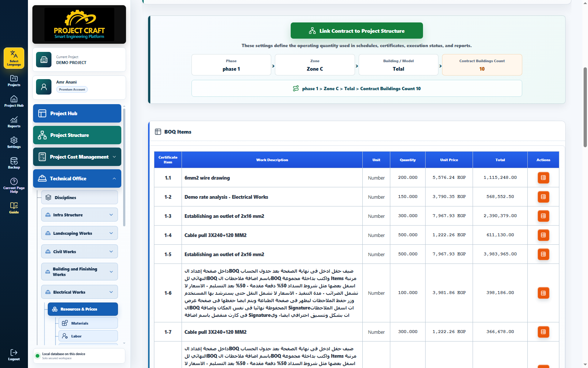Click the main page vertical scrollbar
588x368 pixels.
[585, 107]
